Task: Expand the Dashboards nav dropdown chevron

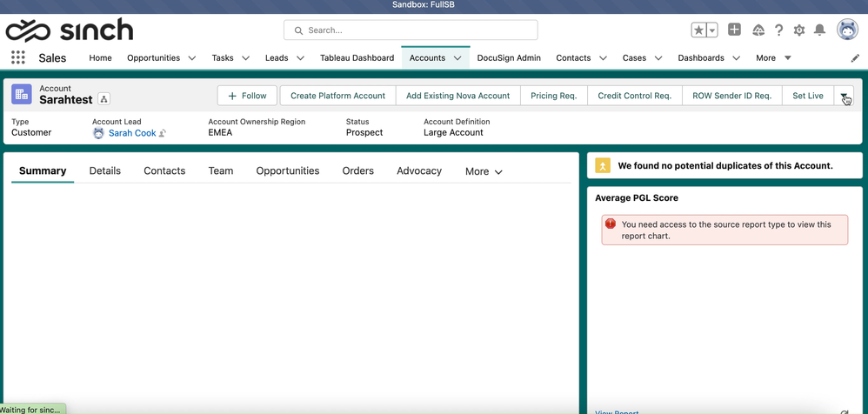Action: click(x=737, y=57)
